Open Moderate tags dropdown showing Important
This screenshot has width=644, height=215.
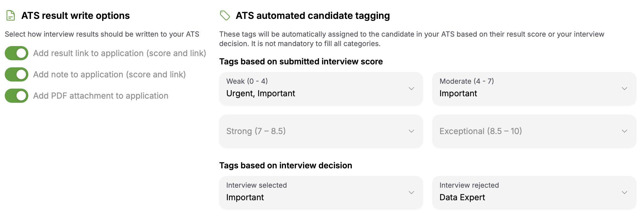(534, 89)
